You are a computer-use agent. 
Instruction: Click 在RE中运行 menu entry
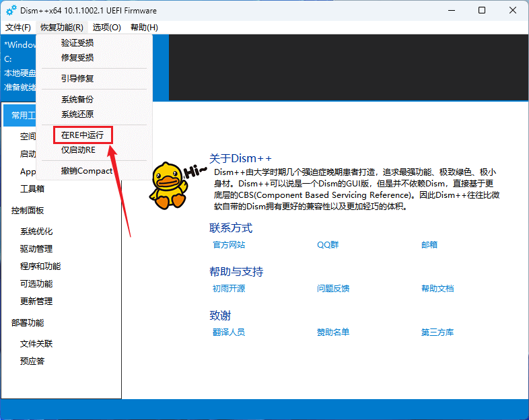(x=94, y=135)
